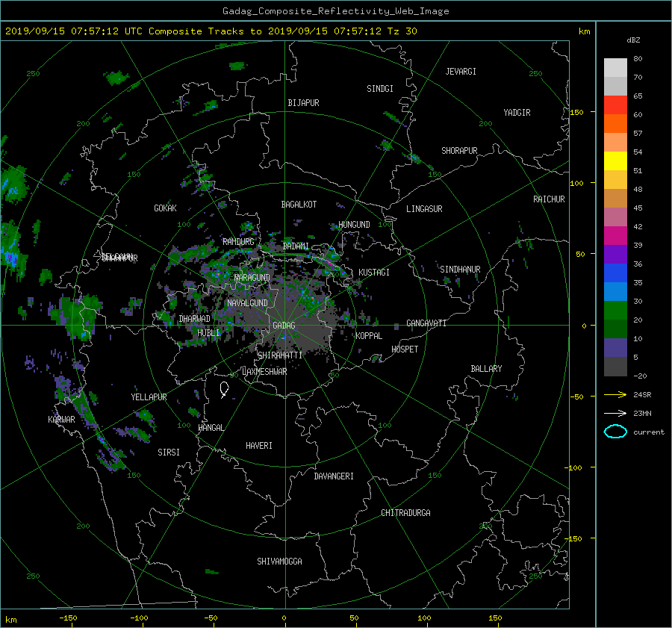The height and width of the screenshot is (628, 672).
Task: Select the KOPPAL city label
Action: [369, 336]
